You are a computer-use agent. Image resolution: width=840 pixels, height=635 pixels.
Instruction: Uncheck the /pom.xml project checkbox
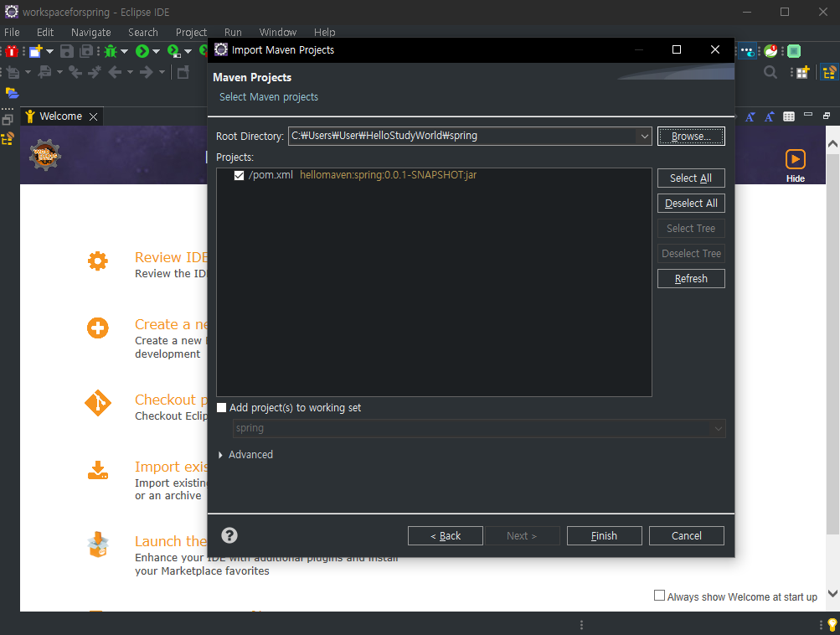(x=239, y=175)
